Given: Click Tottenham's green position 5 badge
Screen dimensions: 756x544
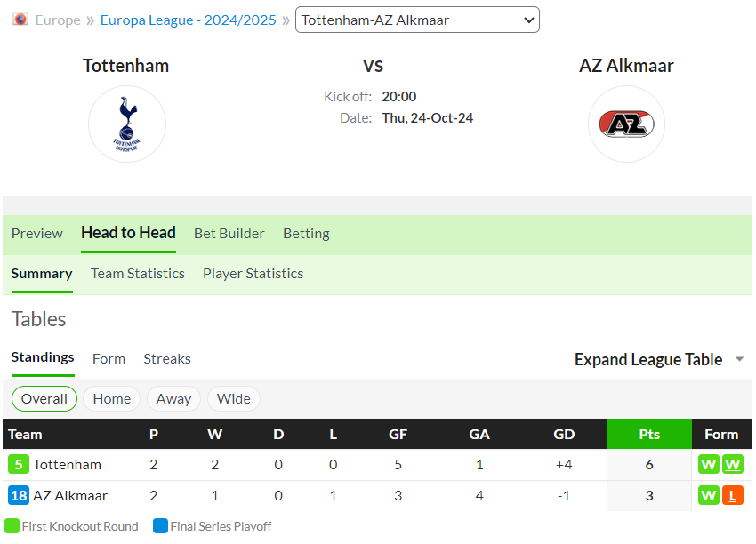Looking at the screenshot, I should coord(19,465).
